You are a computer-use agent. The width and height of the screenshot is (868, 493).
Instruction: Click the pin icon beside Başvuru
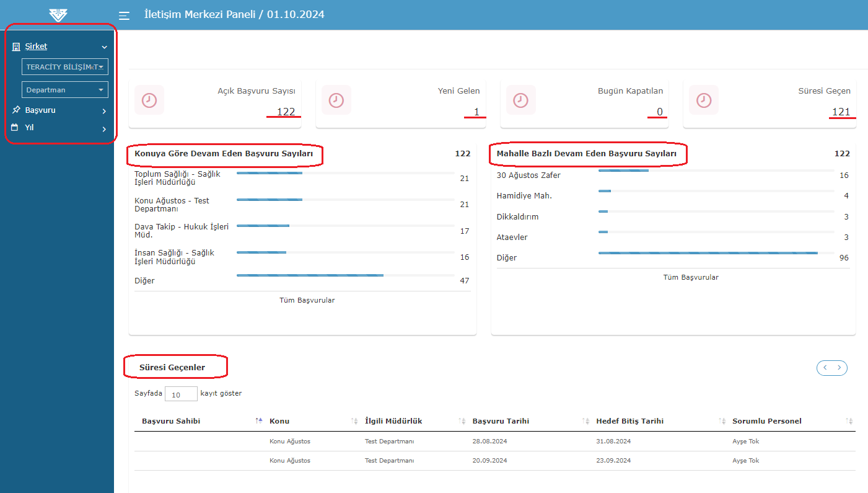tap(16, 110)
